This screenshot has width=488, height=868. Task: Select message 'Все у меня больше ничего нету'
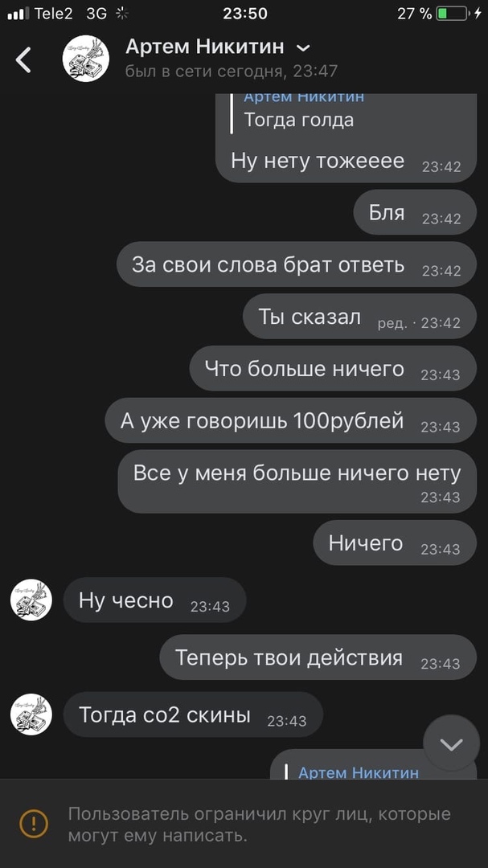tap(297, 481)
